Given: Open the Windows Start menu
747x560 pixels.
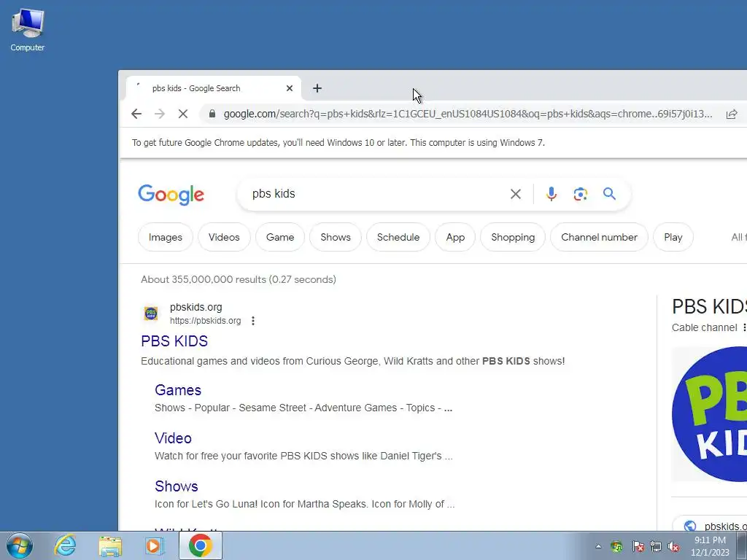Looking at the screenshot, I should [20, 545].
